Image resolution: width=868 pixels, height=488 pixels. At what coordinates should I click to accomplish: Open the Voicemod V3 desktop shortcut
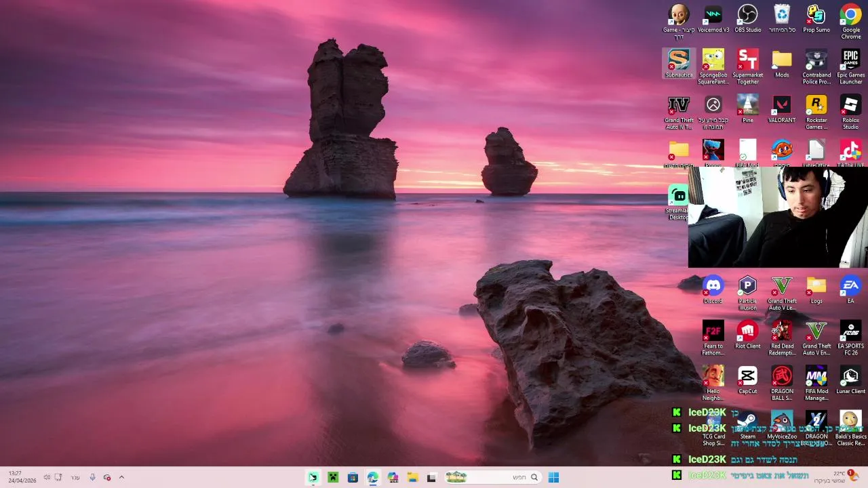(713, 20)
